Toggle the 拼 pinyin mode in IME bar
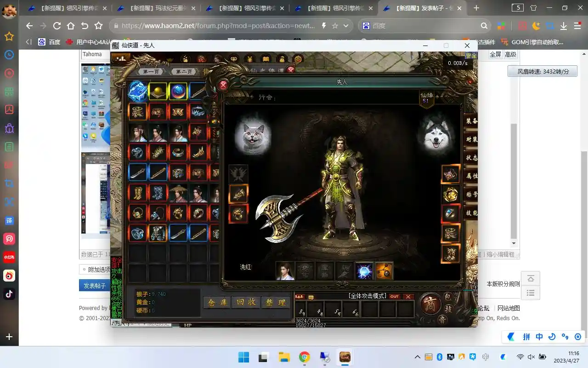 coord(526,337)
